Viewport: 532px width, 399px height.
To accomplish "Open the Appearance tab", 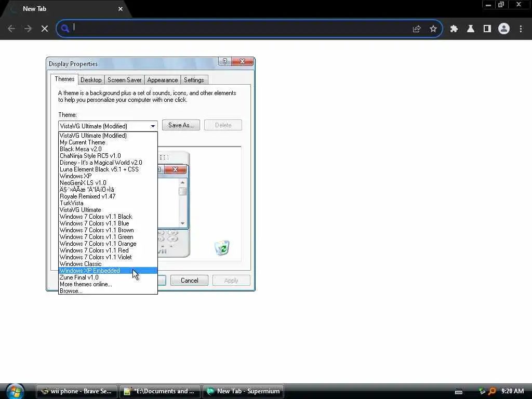I will coord(163,80).
